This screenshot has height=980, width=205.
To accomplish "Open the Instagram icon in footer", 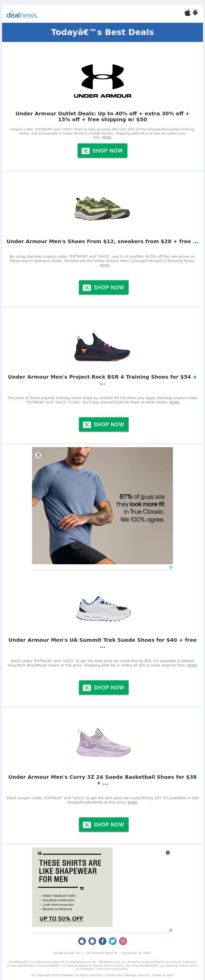I will click(123, 941).
